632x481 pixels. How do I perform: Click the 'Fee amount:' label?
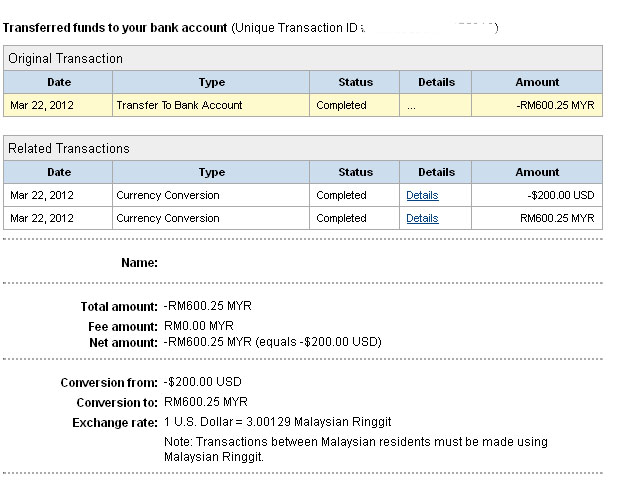123,326
